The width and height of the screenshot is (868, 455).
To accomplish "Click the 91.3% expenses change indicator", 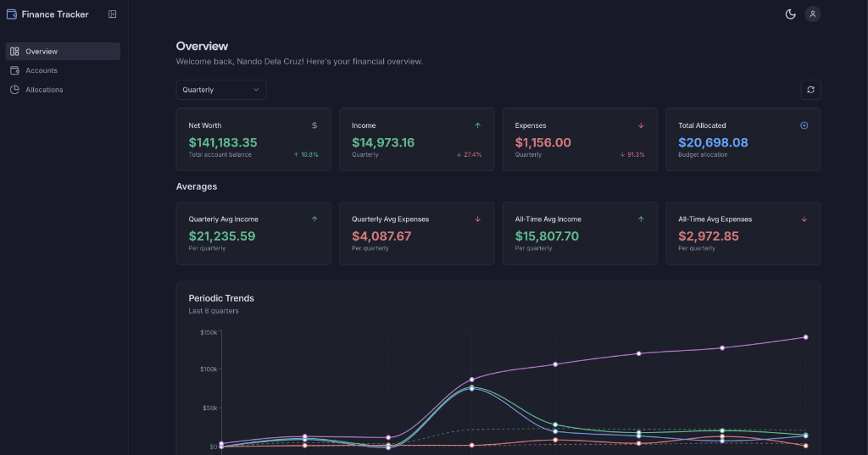I will pyautogui.click(x=632, y=155).
